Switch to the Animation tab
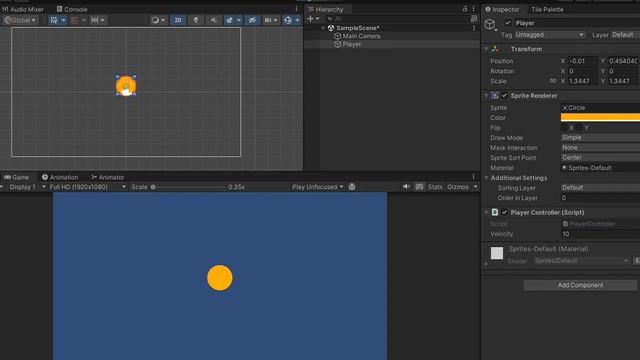Viewport: 640px width, 360px height. (x=60, y=177)
